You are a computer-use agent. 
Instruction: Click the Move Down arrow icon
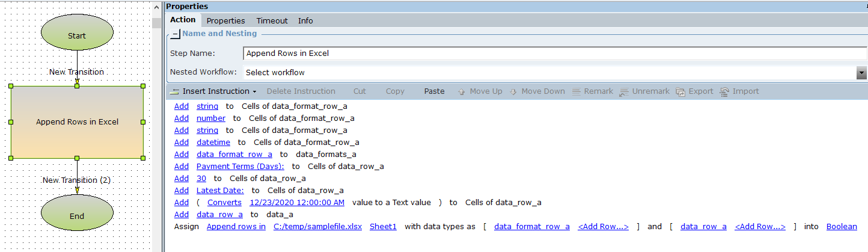click(x=513, y=91)
